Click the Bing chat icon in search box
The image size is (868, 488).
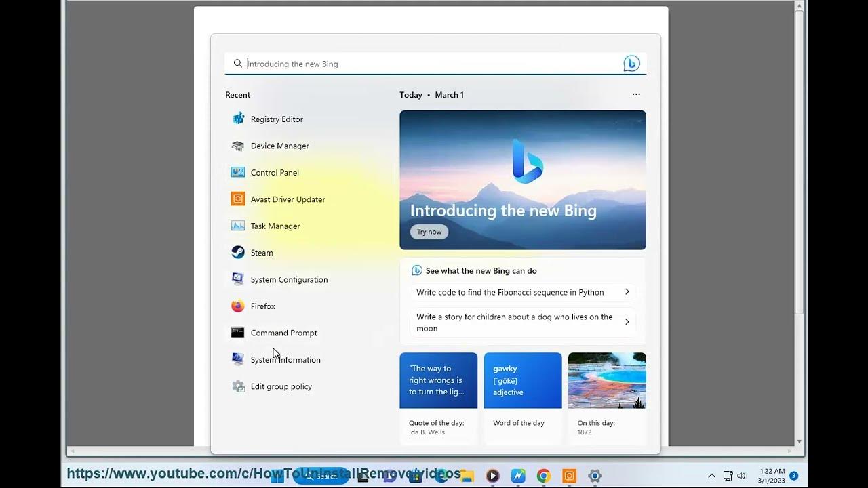click(x=631, y=64)
